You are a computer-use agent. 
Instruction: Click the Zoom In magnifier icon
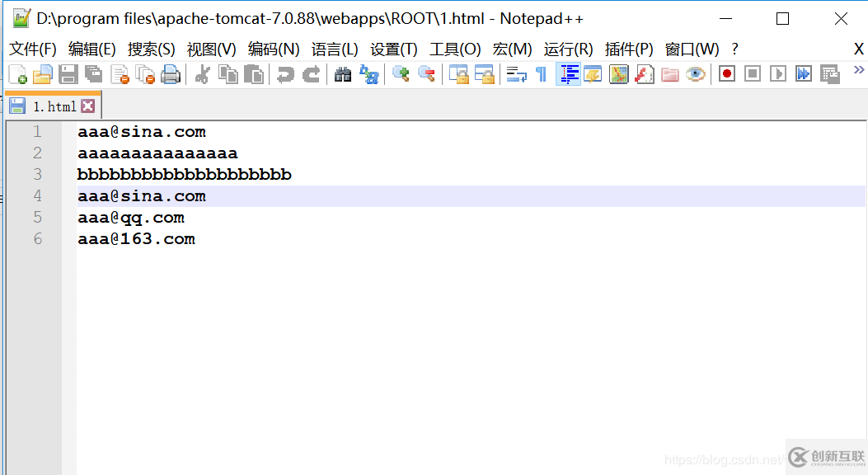pyautogui.click(x=401, y=73)
